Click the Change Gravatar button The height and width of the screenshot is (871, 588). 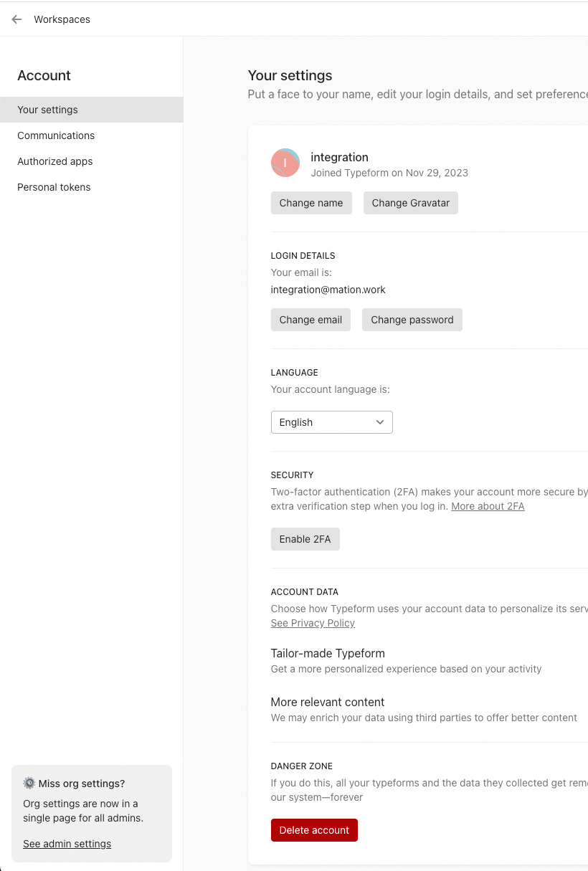(x=411, y=203)
